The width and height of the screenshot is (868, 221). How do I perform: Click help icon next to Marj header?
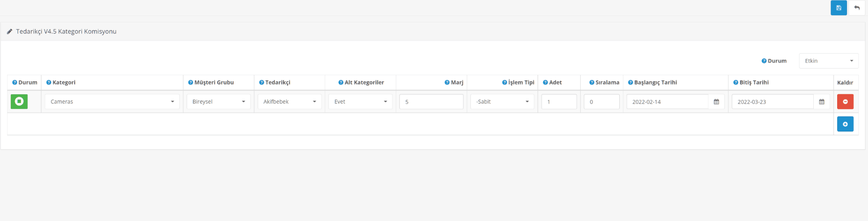(447, 82)
